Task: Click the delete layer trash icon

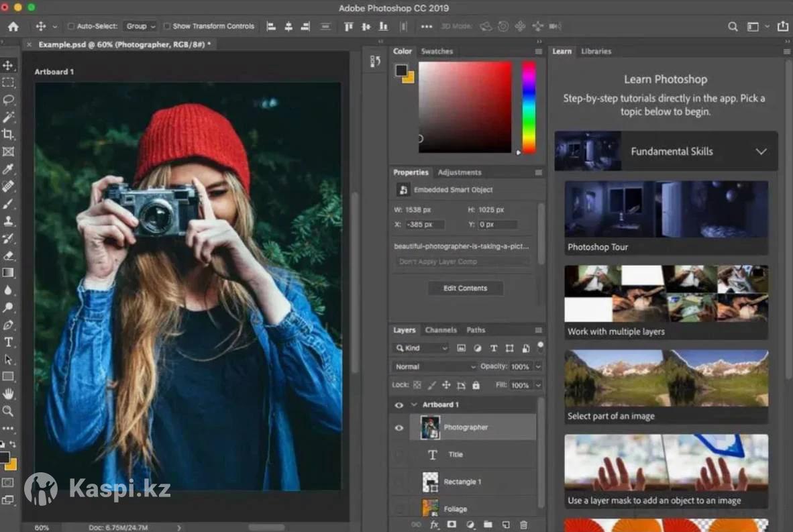Action: (x=524, y=525)
